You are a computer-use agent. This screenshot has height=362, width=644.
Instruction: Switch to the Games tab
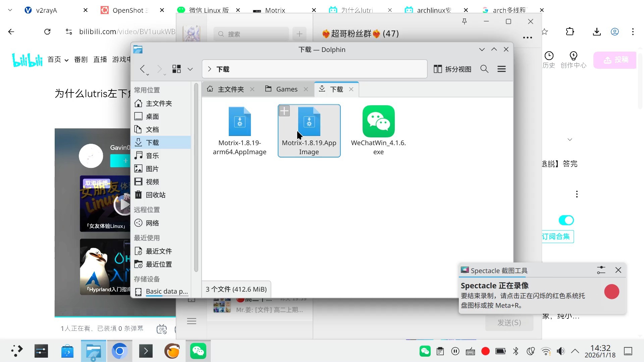[286, 89]
